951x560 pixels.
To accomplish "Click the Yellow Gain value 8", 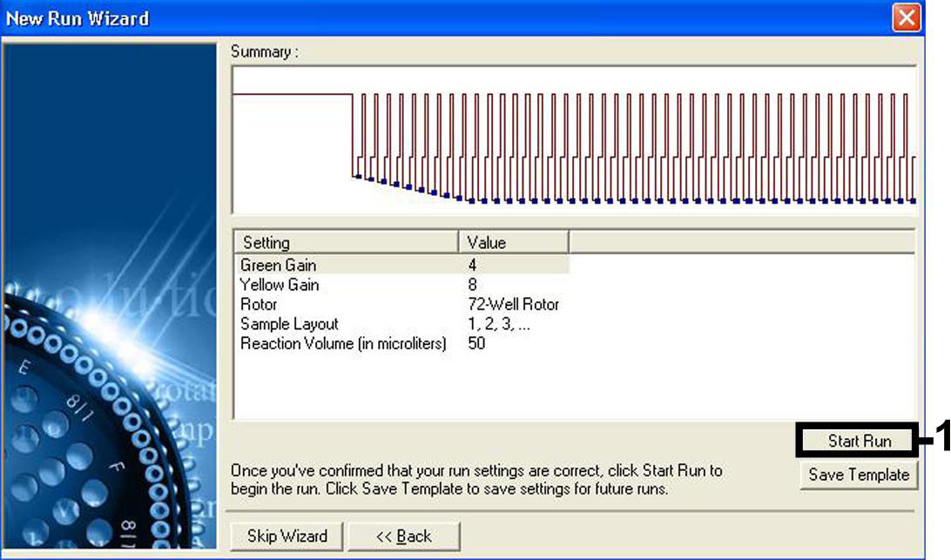I will [x=473, y=285].
